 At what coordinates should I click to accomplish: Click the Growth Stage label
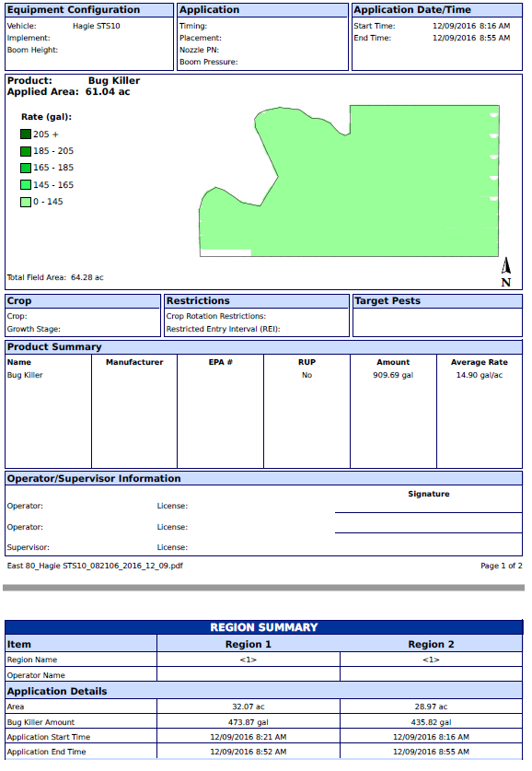point(33,329)
